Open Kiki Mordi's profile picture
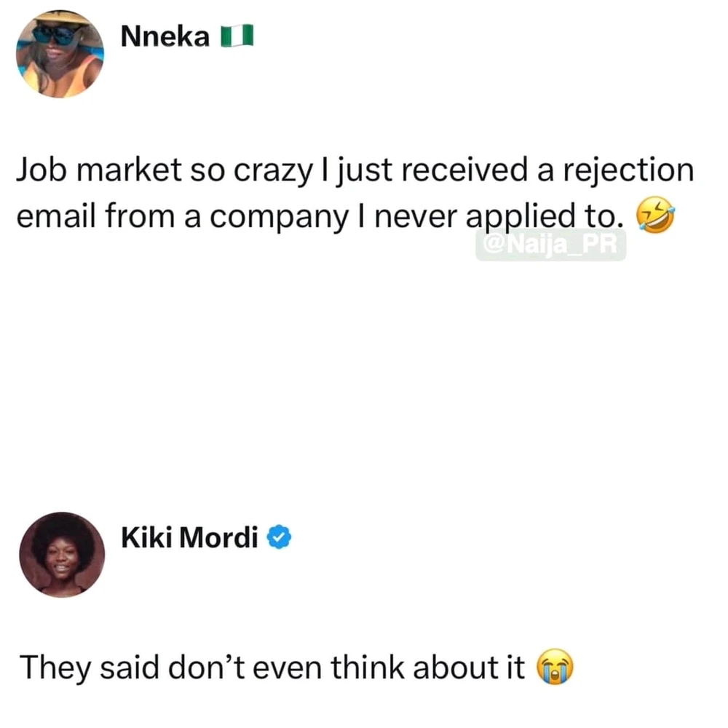Image resolution: width=728 pixels, height=728 pixels. click(x=62, y=555)
